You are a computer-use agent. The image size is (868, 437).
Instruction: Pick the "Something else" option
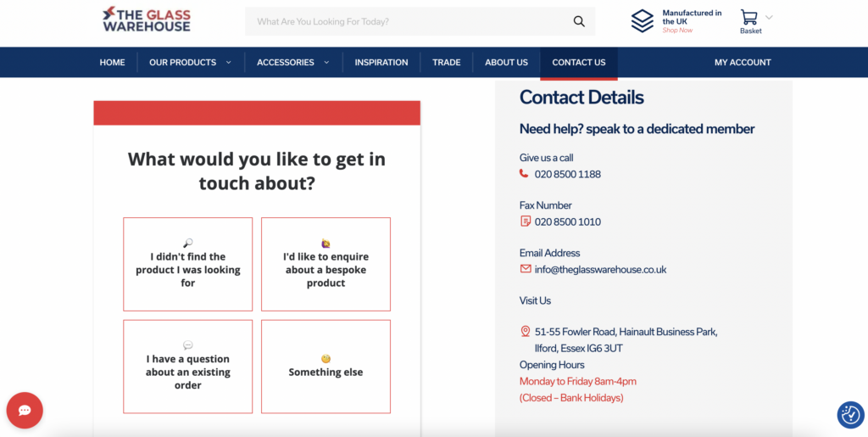coord(325,367)
